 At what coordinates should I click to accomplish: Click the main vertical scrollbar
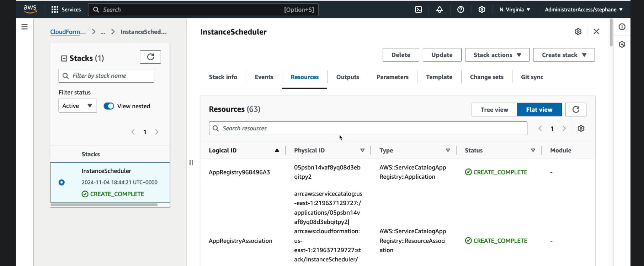point(611,33)
